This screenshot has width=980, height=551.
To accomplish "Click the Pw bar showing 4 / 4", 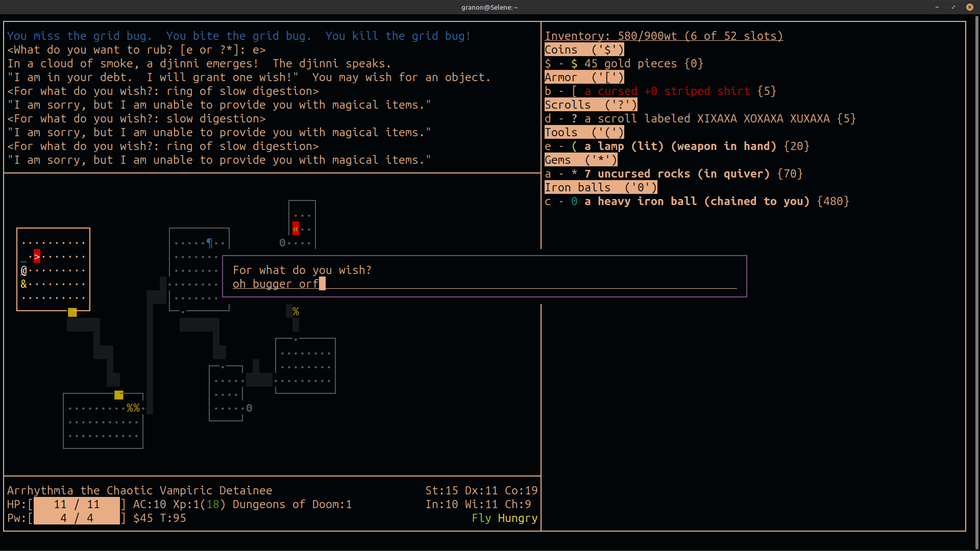I will pos(77,518).
